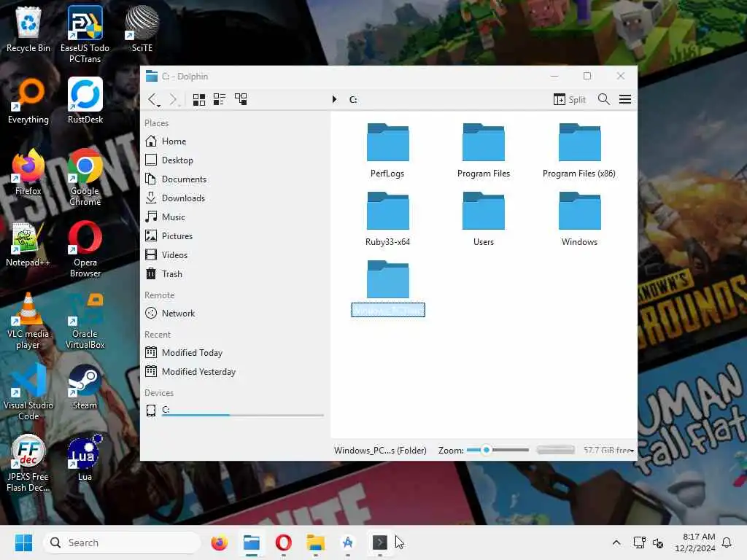The image size is (747, 560).
Task: Open the notification bell in taskbar
Action: (727, 542)
